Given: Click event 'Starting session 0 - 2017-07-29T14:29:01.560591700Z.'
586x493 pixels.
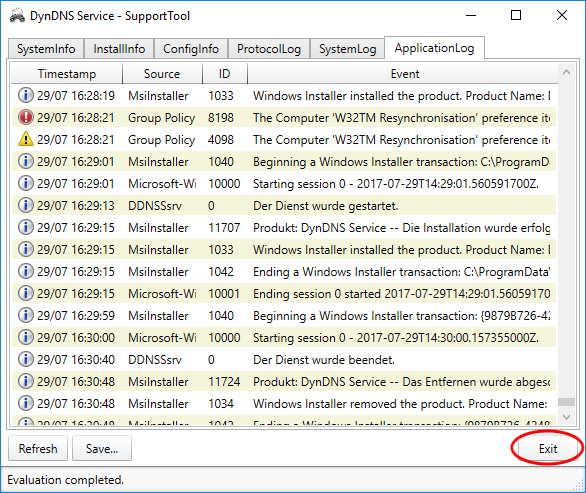Looking at the screenshot, I should pos(396,184).
